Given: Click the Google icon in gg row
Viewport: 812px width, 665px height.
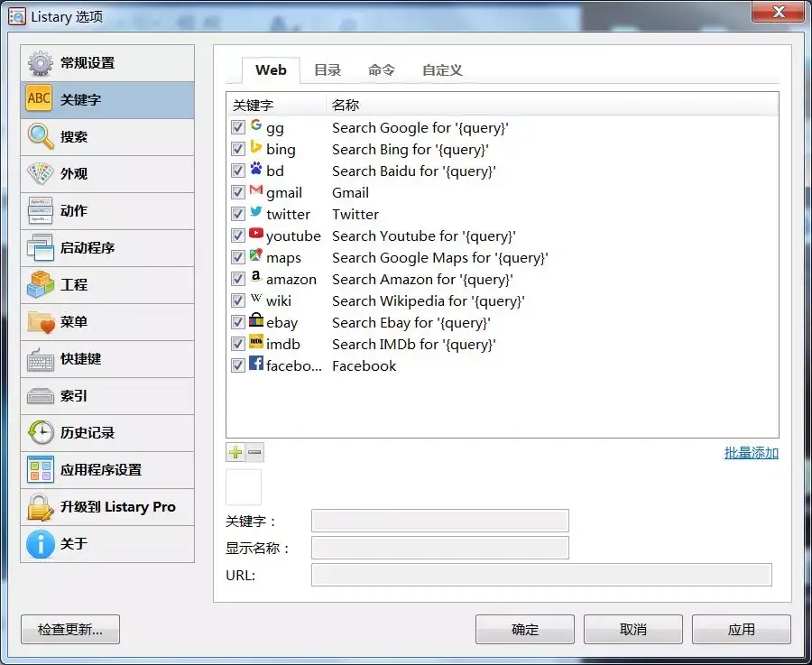Looking at the screenshot, I should [x=256, y=125].
